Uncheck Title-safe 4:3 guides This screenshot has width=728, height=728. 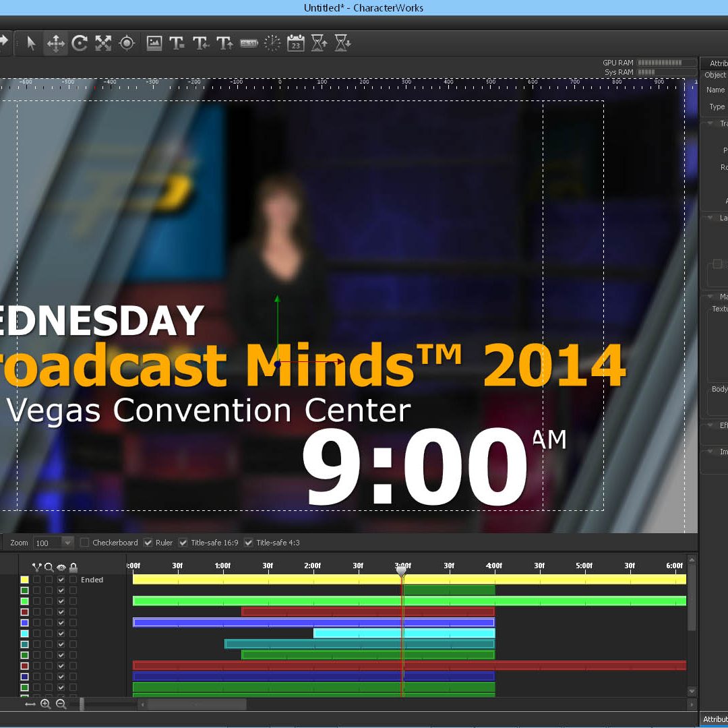249,543
